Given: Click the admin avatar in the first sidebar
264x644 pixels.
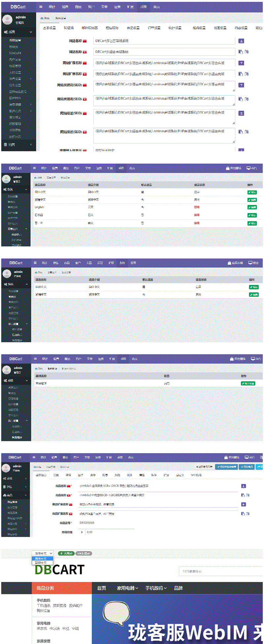Looking at the screenshot, I should [7, 20].
